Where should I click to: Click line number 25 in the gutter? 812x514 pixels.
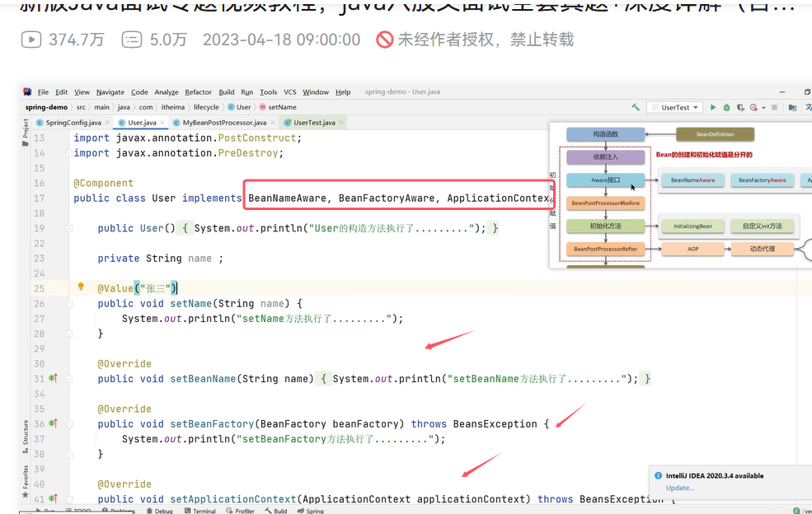(x=40, y=288)
